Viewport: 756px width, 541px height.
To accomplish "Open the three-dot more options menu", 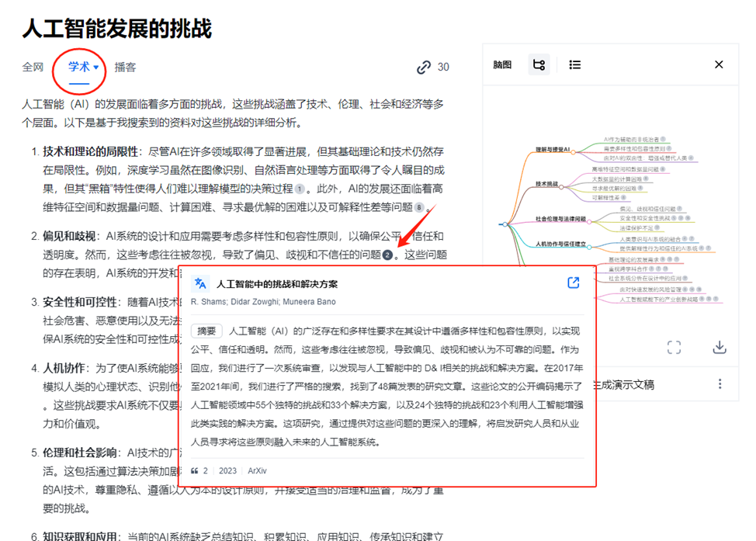I will pyautogui.click(x=720, y=383).
